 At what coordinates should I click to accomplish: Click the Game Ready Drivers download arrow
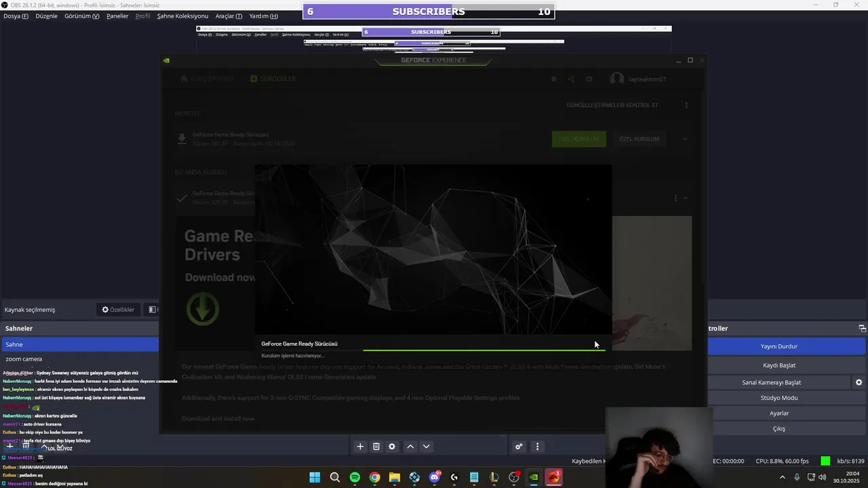point(202,309)
